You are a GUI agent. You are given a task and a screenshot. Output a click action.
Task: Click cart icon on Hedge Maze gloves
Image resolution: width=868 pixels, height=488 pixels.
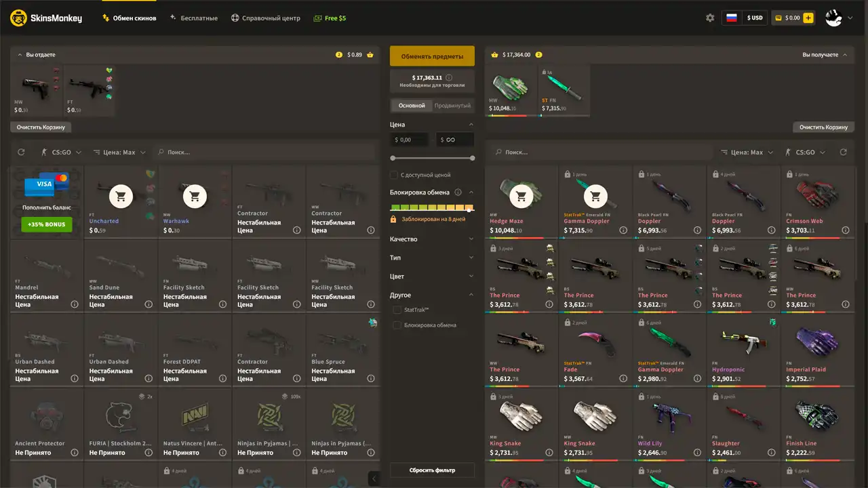[x=521, y=197]
